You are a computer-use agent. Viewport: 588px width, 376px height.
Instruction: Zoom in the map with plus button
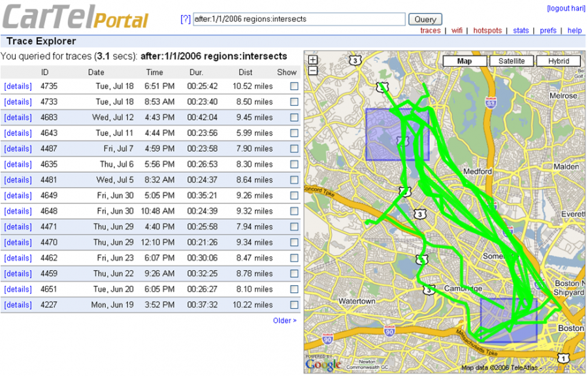[313, 60]
